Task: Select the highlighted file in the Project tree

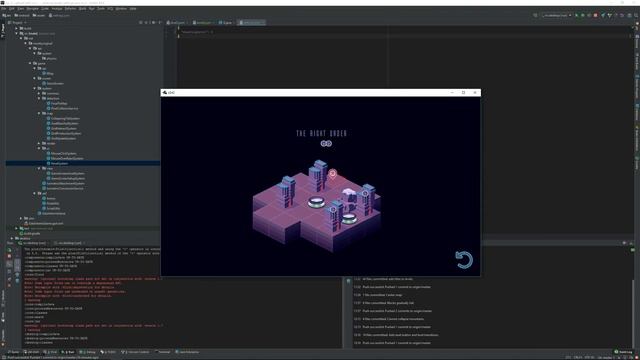Action: click(83, 163)
